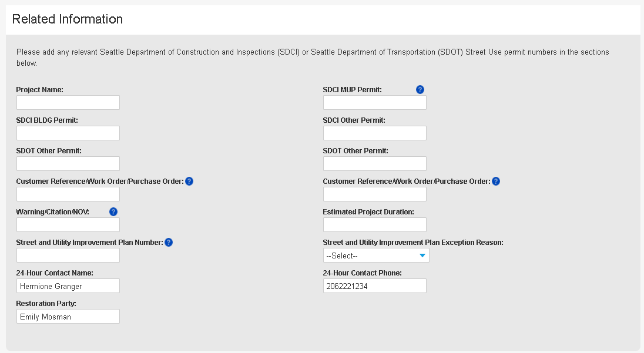Select the SDCI Other Permit input
644x353 pixels.
(375, 133)
